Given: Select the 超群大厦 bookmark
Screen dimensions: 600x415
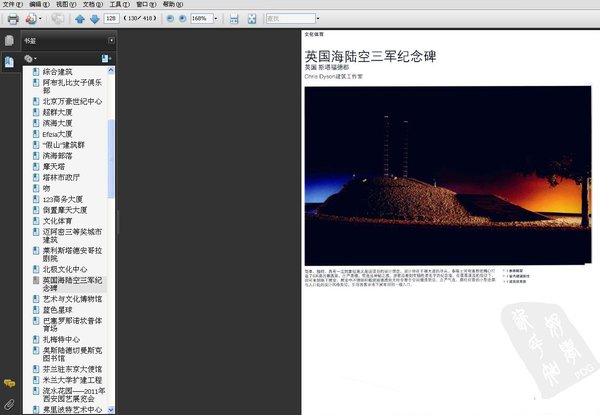Looking at the screenshot, I should point(57,112).
